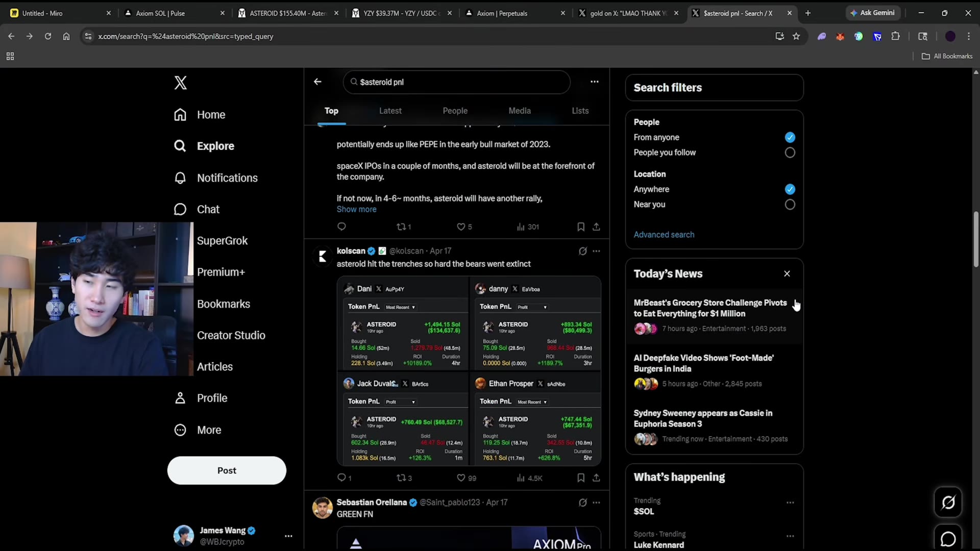
Task: Select From anyone radio option
Action: coord(790,137)
